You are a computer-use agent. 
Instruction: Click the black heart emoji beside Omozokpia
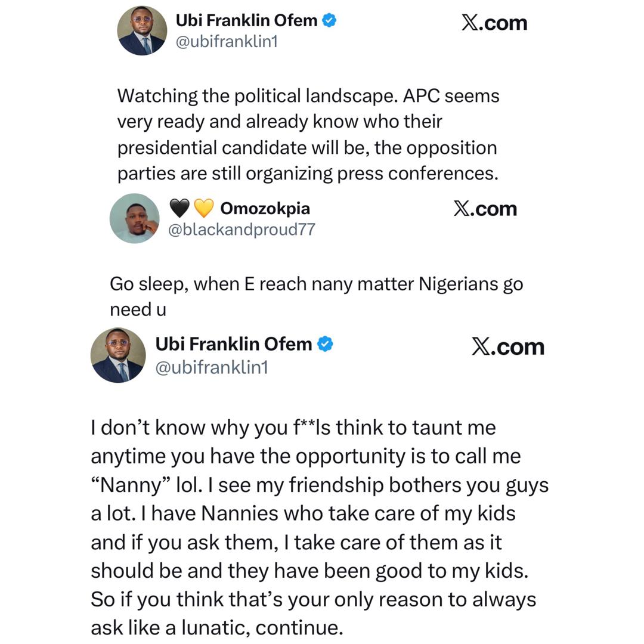point(179,208)
